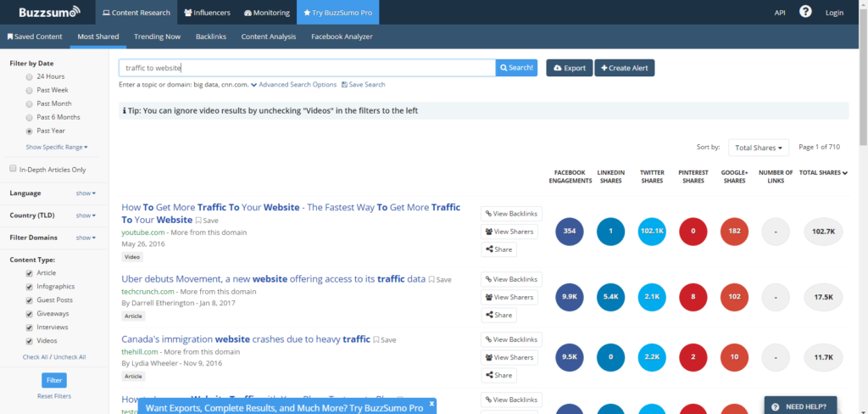Click the Create Alert plus button
Screen dimensions: 868x414
pos(624,68)
